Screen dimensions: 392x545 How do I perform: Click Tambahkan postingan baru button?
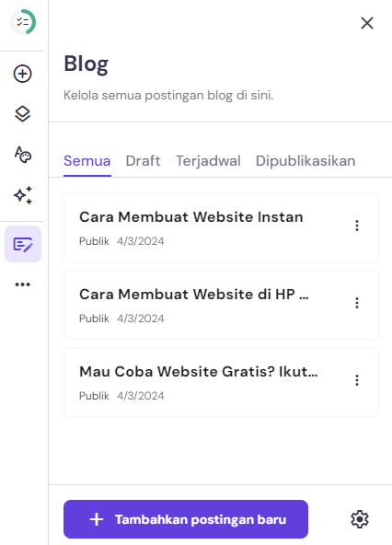[186, 519]
